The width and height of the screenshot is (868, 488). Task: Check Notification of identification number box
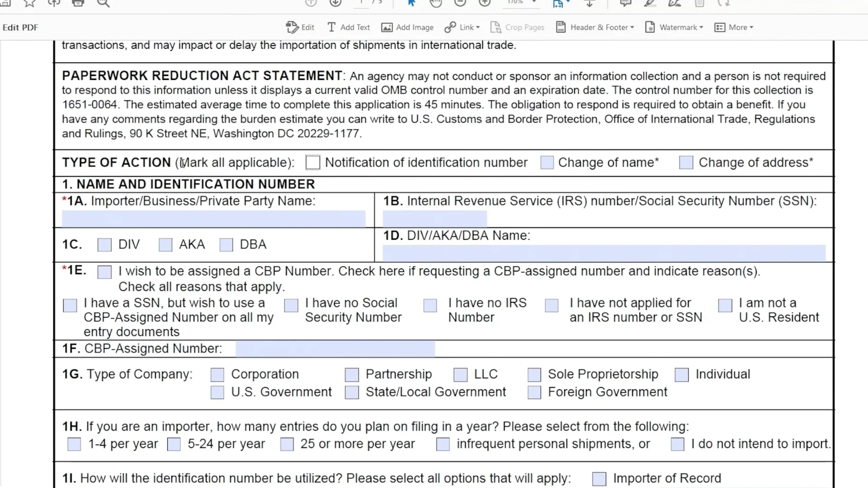(313, 163)
